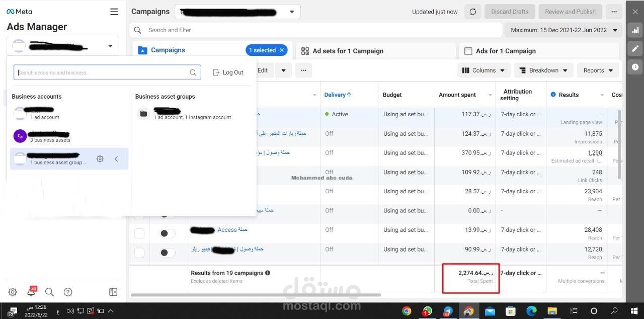The image size is (644, 319).
Task: Toggle on the 90.99 campaign switch
Action: coord(168,253)
